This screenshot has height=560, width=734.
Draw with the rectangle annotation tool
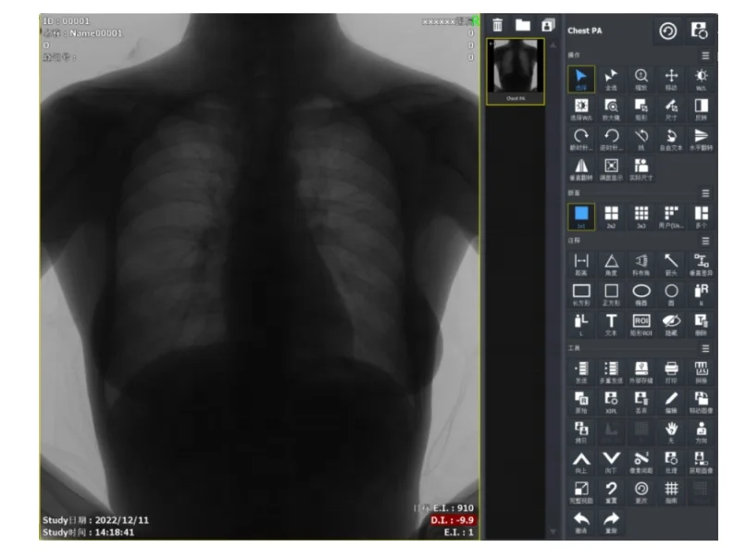tap(581, 294)
